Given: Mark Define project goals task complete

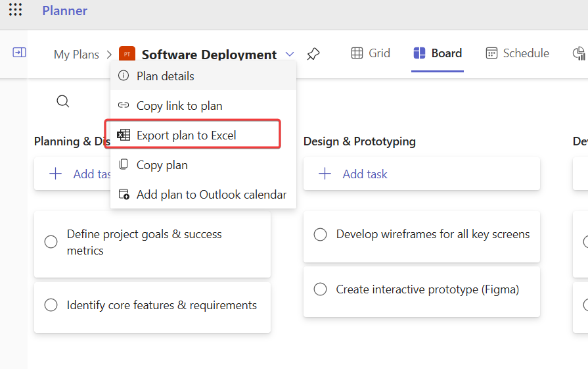Looking at the screenshot, I should [x=51, y=242].
